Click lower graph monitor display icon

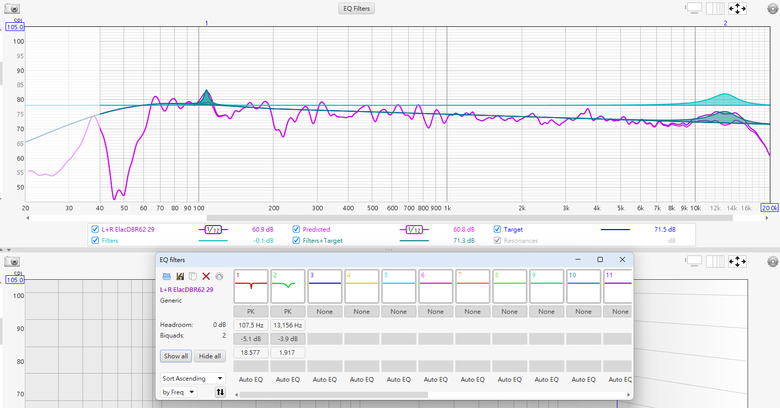click(x=693, y=261)
